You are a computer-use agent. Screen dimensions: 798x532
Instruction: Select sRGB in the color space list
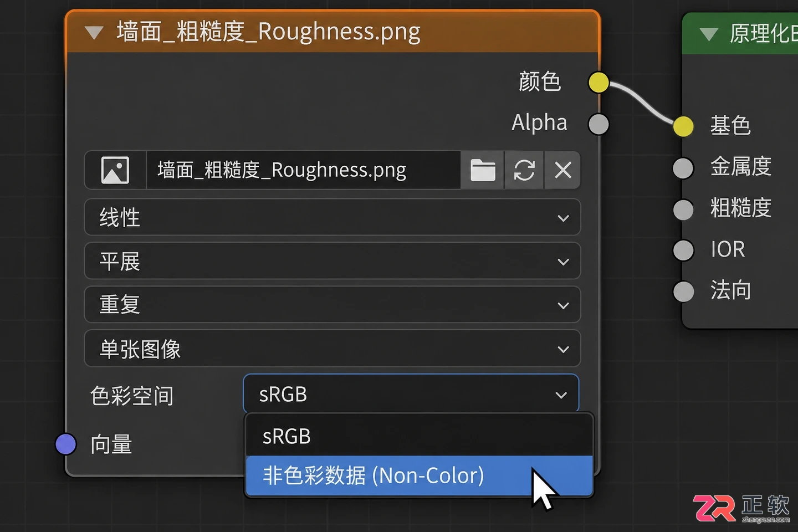[x=419, y=436]
